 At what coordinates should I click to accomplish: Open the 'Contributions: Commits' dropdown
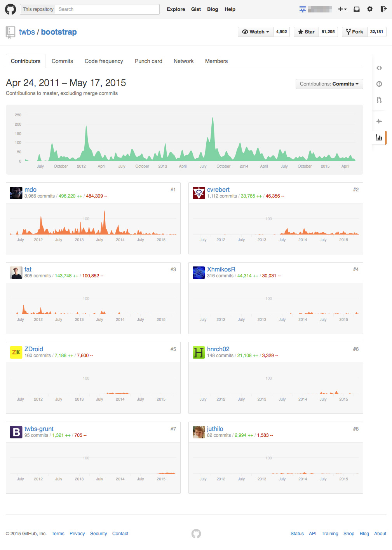329,84
